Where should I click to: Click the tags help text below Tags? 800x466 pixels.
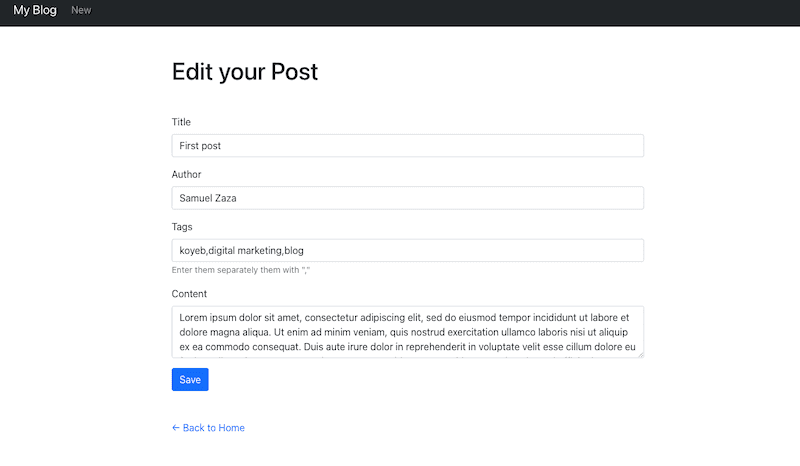[x=248, y=271]
